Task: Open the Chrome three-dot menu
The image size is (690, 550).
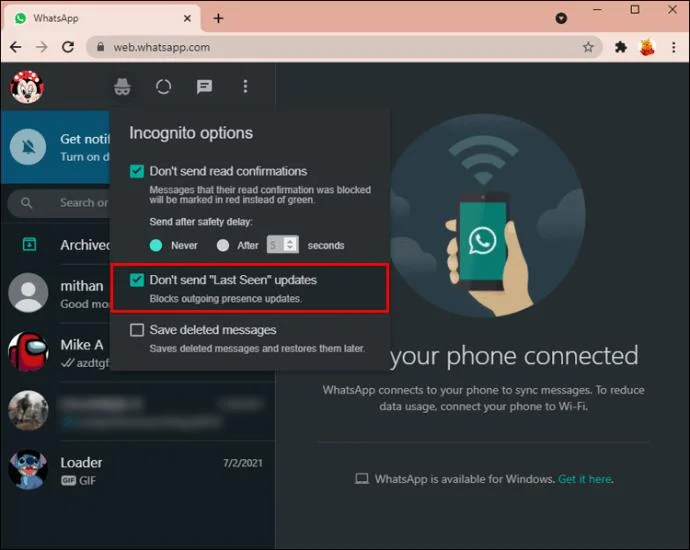Action: point(673,47)
